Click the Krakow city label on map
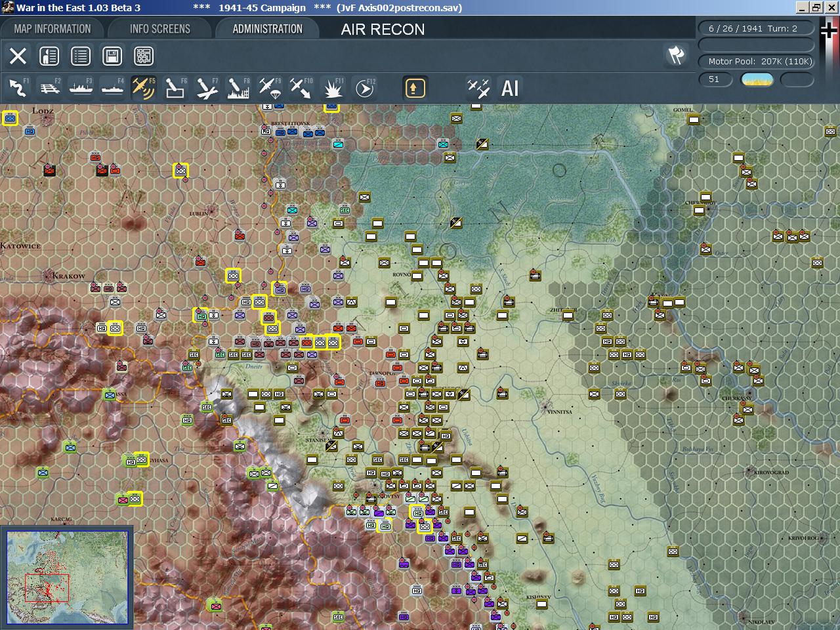Image resolution: width=840 pixels, height=630 pixels. click(x=68, y=276)
